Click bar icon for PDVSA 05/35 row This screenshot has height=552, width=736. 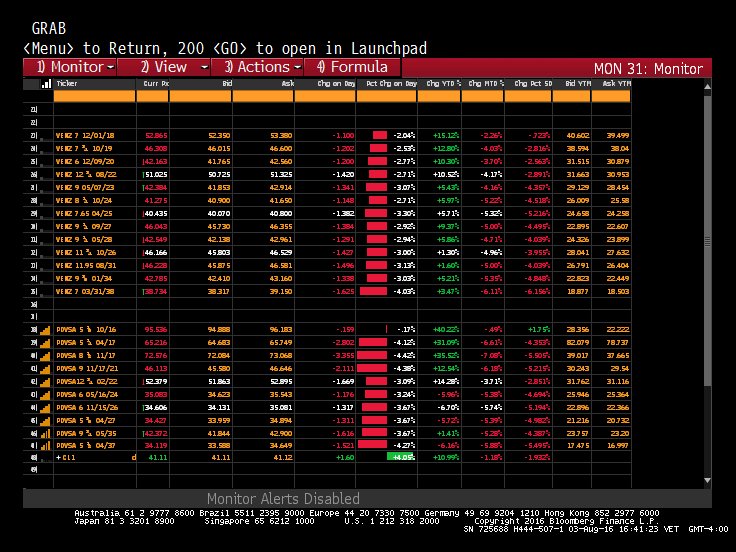(45, 434)
